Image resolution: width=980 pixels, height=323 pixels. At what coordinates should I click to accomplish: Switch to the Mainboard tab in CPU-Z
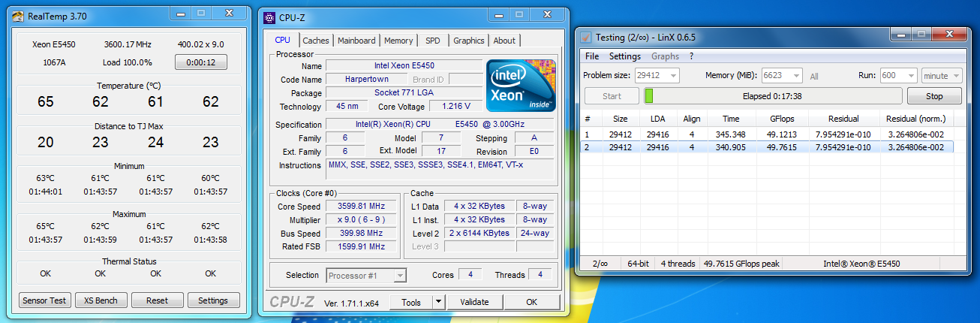356,41
